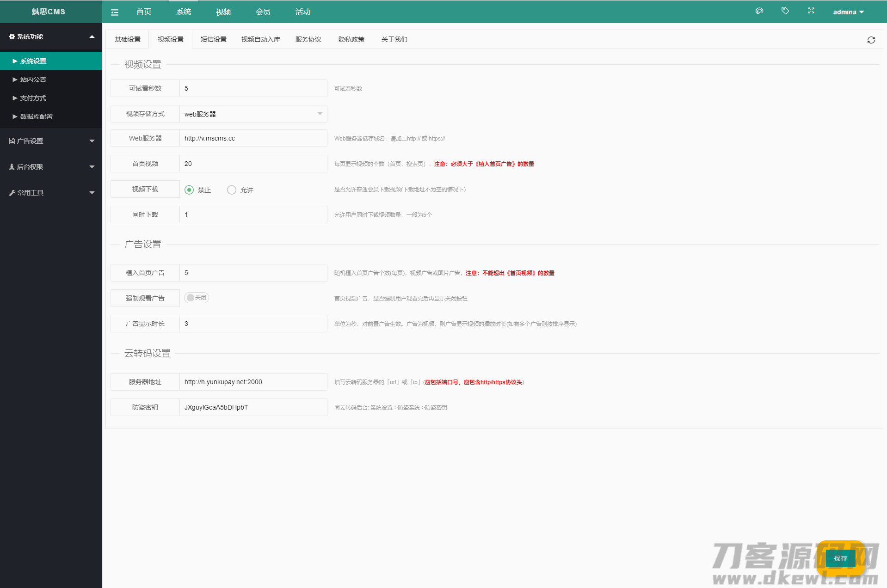Refresh the page with the reload icon
Image resolution: width=887 pixels, height=588 pixels.
tap(871, 40)
